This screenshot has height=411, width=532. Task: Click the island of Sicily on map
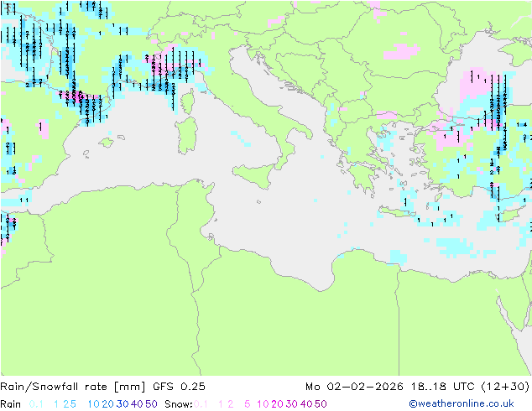click(x=254, y=175)
